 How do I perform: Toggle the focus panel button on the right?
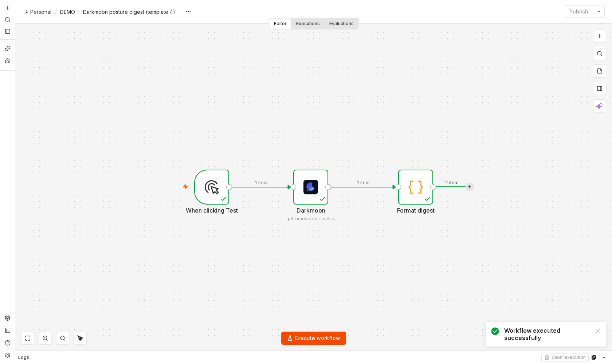pyautogui.click(x=600, y=88)
